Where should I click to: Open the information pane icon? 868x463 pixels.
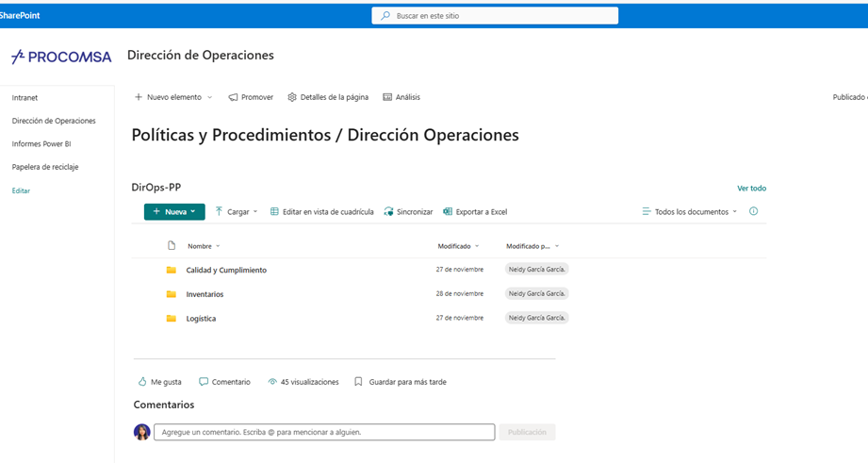pyautogui.click(x=753, y=211)
